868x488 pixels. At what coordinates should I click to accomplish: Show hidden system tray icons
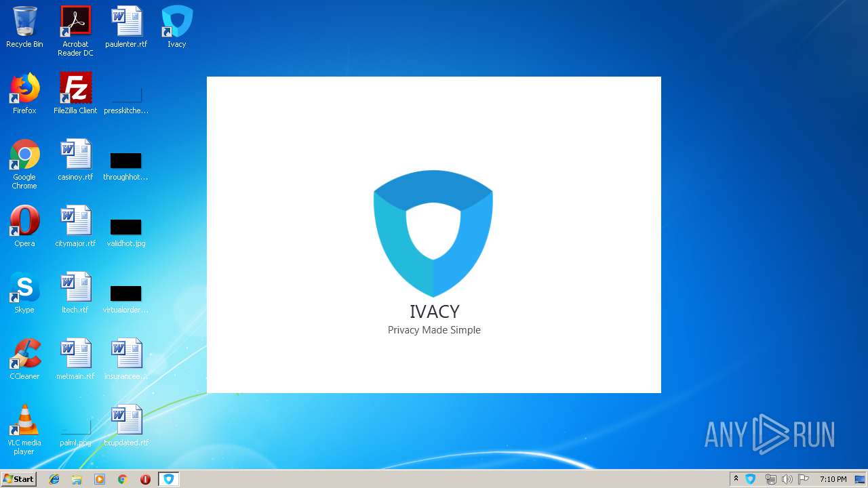[736, 479]
